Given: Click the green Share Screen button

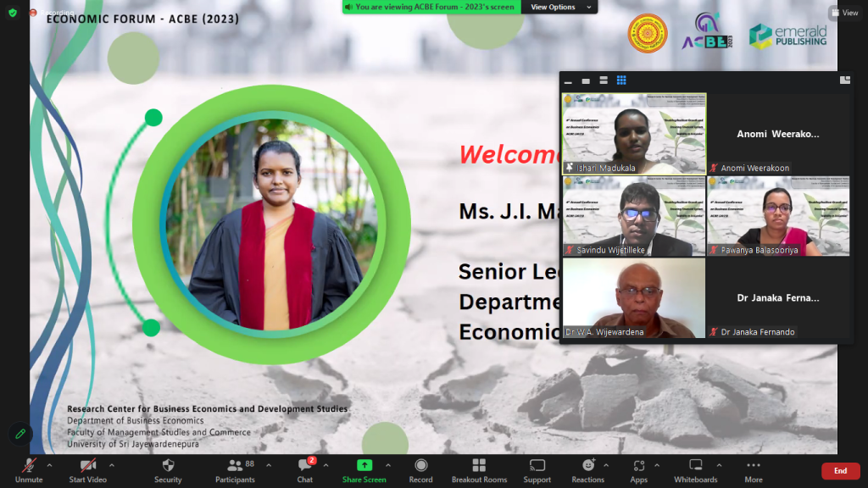Looking at the screenshot, I should pyautogui.click(x=364, y=469).
